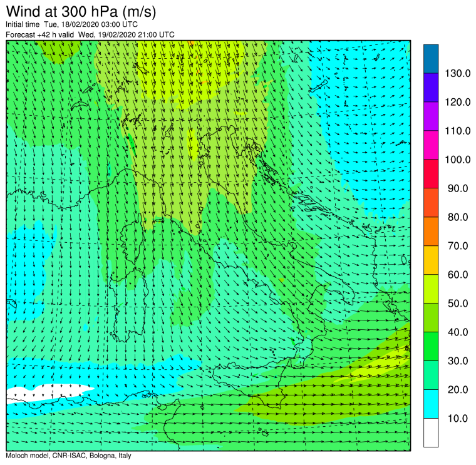Click the 30.0 colorbar label

[458, 361]
